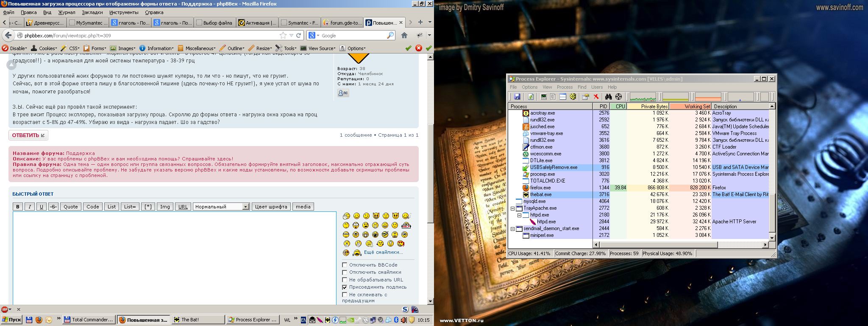The height and width of the screenshot is (326, 868).
Task: Uncheck the 'Присоединить подпись' checkbox
Action: (x=345, y=287)
